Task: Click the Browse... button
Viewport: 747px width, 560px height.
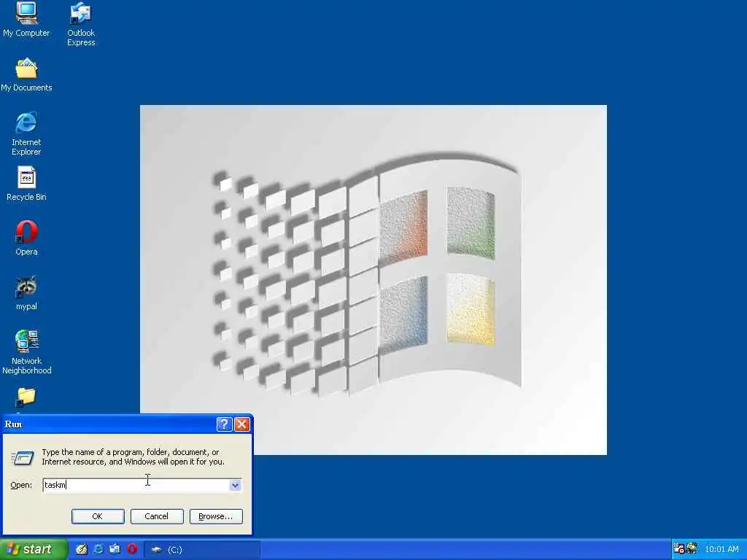Action: click(x=216, y=516)
